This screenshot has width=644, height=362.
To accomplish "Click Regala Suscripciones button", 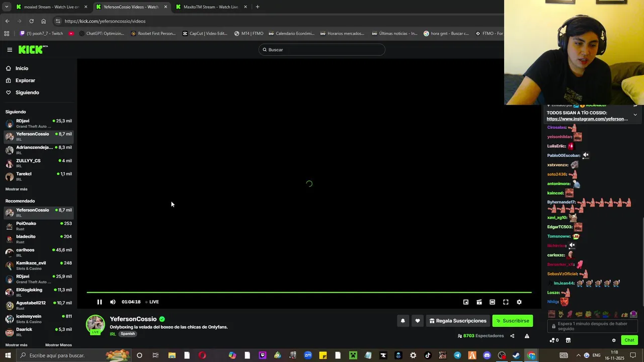I will coord(458,321).
